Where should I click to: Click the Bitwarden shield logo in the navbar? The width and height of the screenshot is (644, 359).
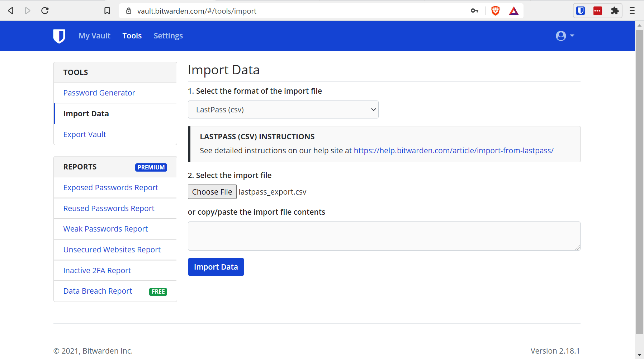[59, 36]
